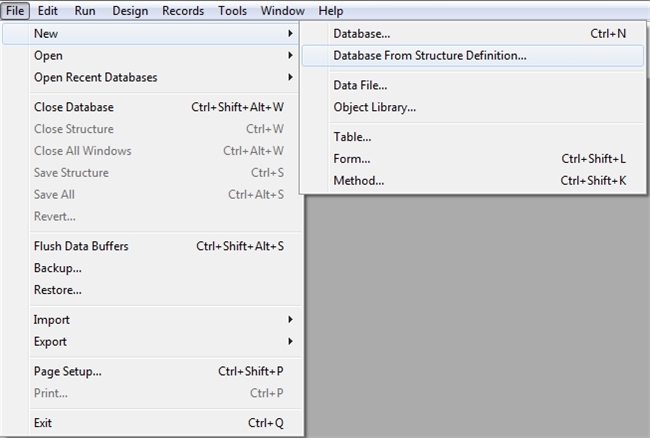Expand the Open submenu
The width and height of the screenshot is (650, 438).
pos(48,55)
